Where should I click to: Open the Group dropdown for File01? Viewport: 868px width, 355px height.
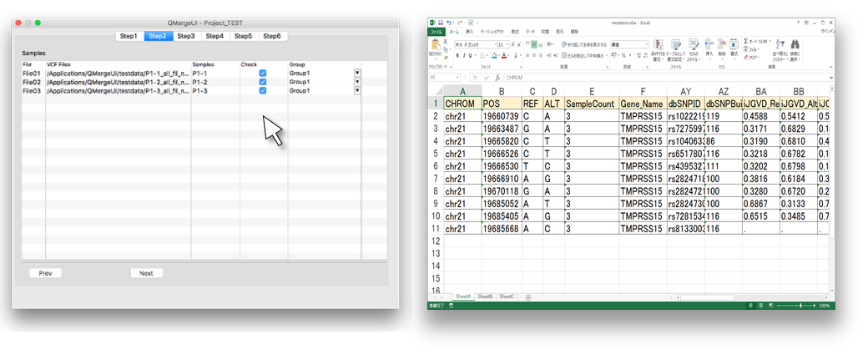[x=357, y=73]
